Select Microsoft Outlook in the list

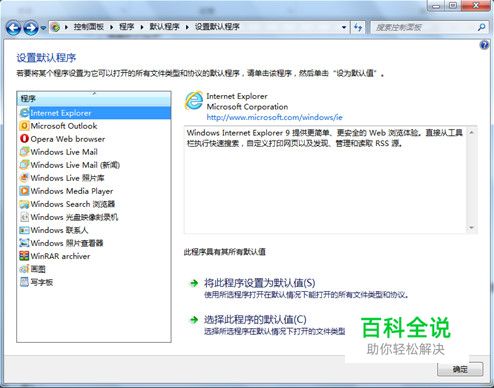pos(64,126)
